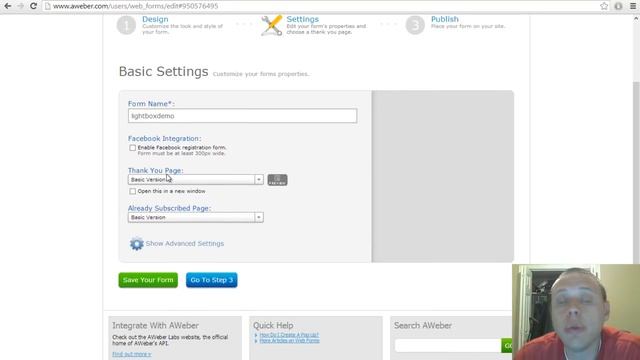Reload the page with refresh icon
The width and height of the screenshot is (640, 360).
coord(33,6)
